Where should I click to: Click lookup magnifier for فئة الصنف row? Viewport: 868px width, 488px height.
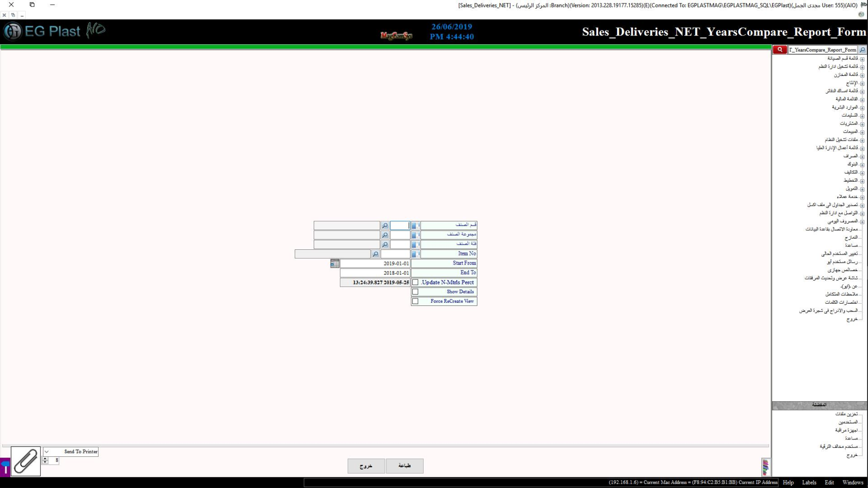[385, 245]
